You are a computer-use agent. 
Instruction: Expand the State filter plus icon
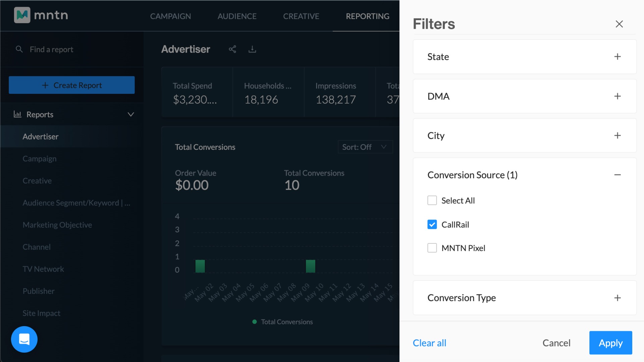pos(617,57)
